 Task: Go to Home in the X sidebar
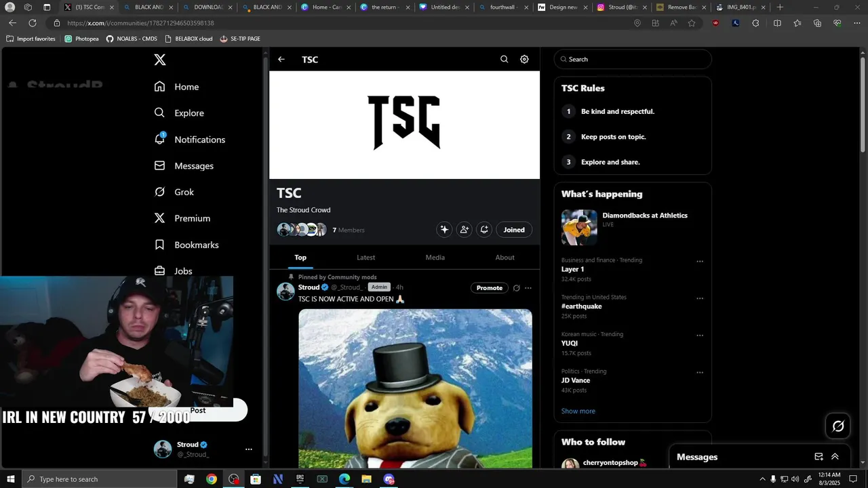coord(176,87)
